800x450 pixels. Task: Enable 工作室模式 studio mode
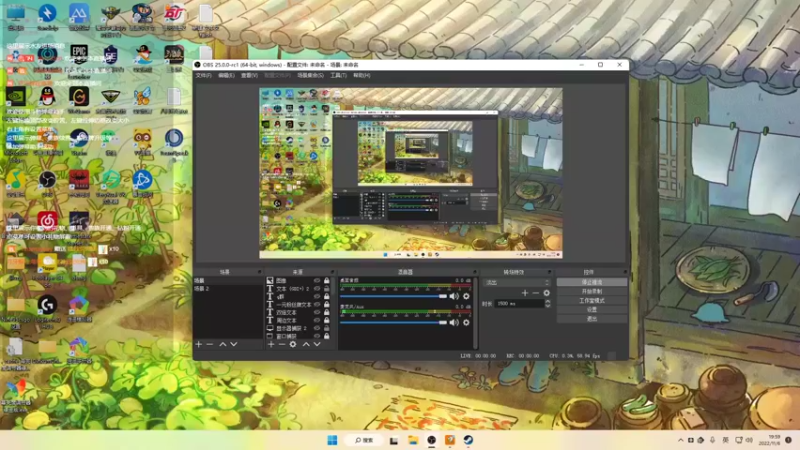[x=592, y=301]
